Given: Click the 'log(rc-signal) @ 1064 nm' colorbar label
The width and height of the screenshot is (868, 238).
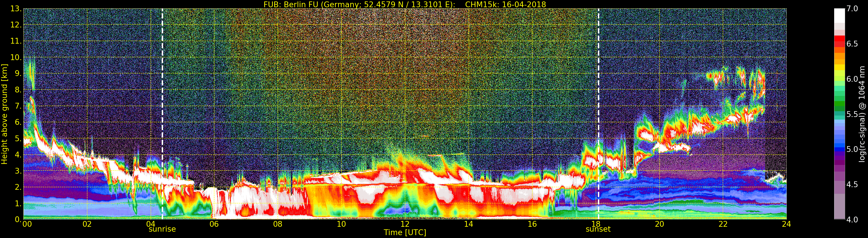Looking at the screenshot, I should (862, 114).
